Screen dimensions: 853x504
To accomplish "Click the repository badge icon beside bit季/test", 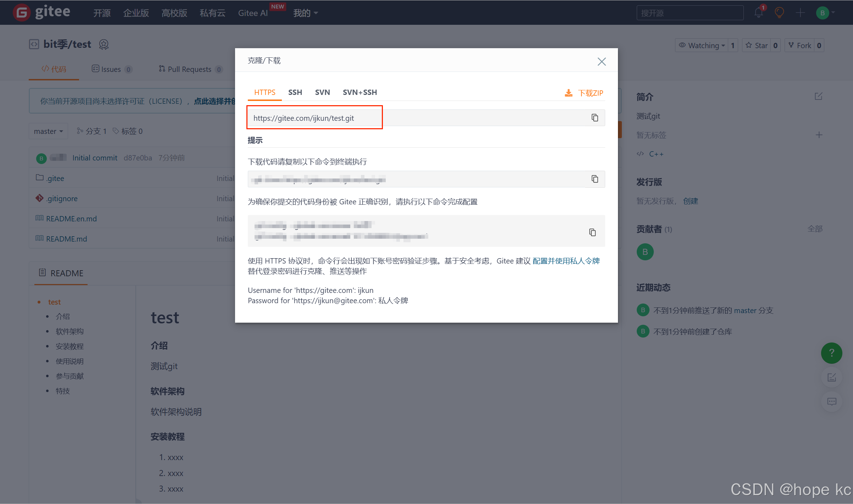I will [x=104, y=44].
